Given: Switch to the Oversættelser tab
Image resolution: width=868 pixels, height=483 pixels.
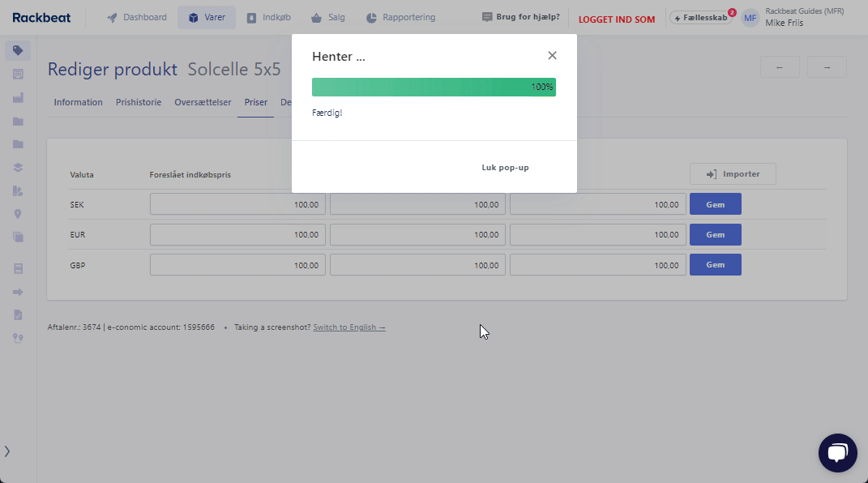Looking at the screenshot, I should pyautogui.click(x=203, y=103).
